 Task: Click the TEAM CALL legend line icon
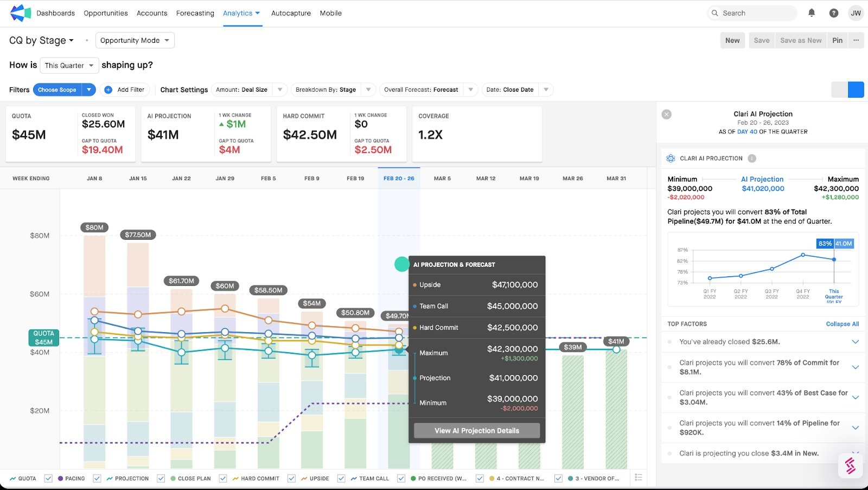click(x=354, y=479)
